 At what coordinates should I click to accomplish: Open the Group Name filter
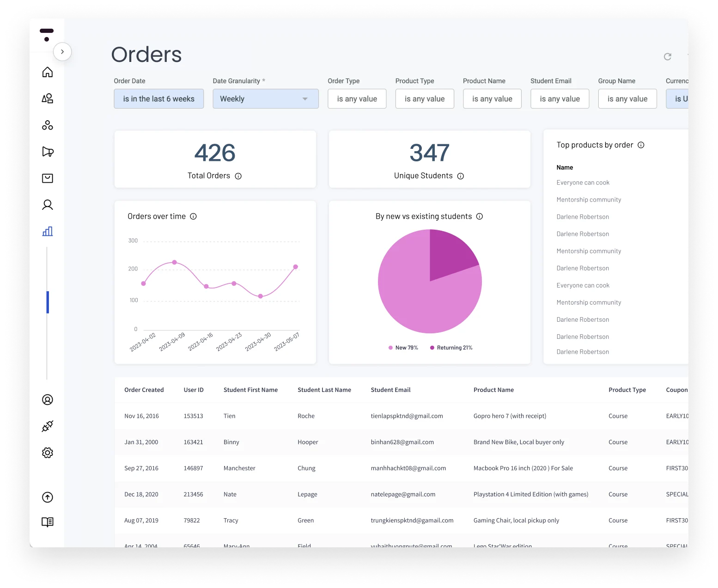click(x=627, y=99)
